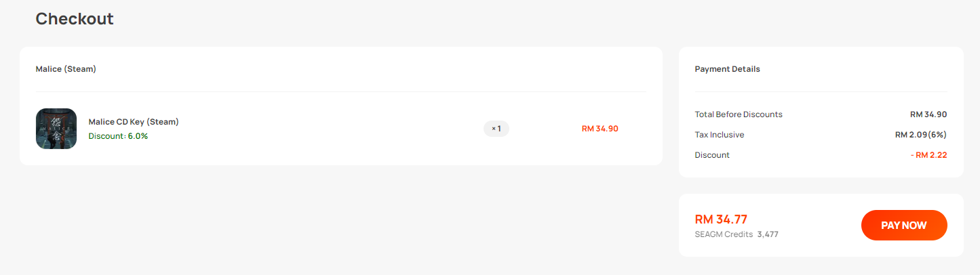Click the red RM 34.90 item price
980x275 pixels.
tap(600, 129)
